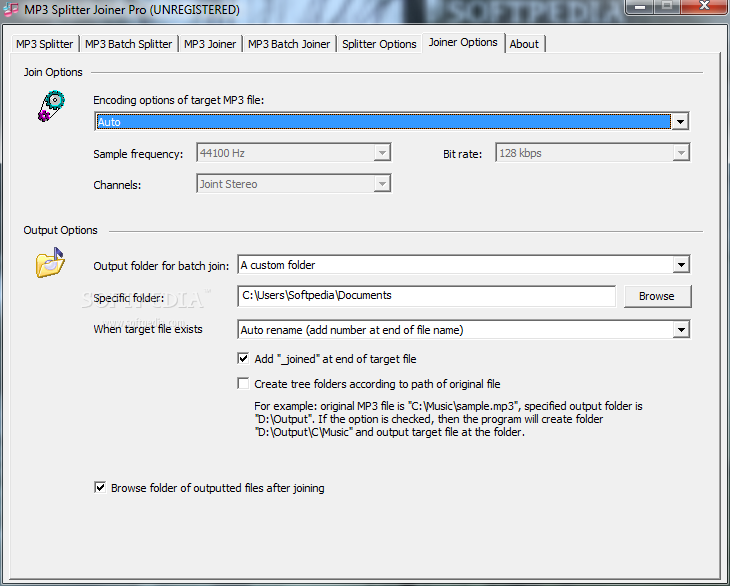Screen dimensions: 730x586
Task: Click the "Join Options" group heading
Action: (53, 72)
